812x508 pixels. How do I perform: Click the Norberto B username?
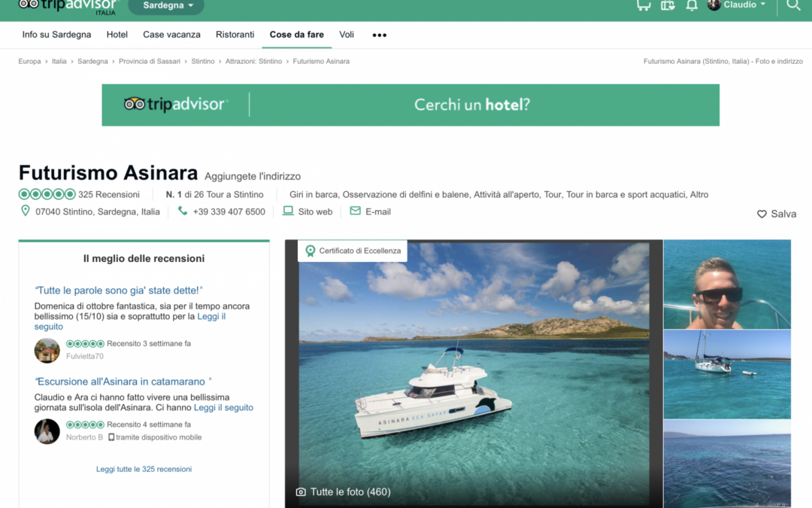[84, 437]
